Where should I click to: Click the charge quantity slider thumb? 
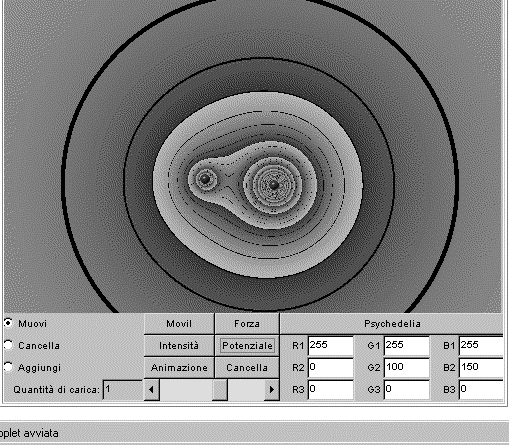(x=220, y=389)
